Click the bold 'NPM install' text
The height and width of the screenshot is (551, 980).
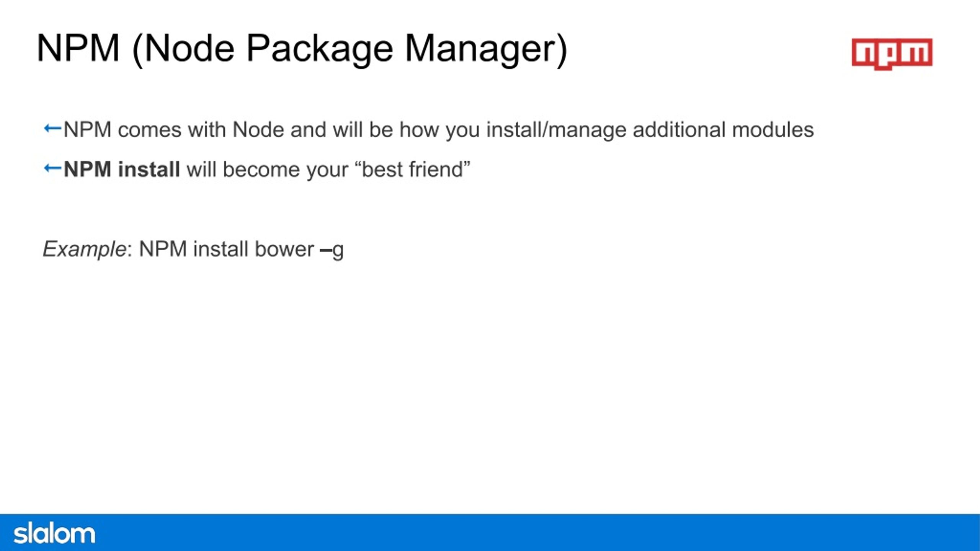[122, 169]
